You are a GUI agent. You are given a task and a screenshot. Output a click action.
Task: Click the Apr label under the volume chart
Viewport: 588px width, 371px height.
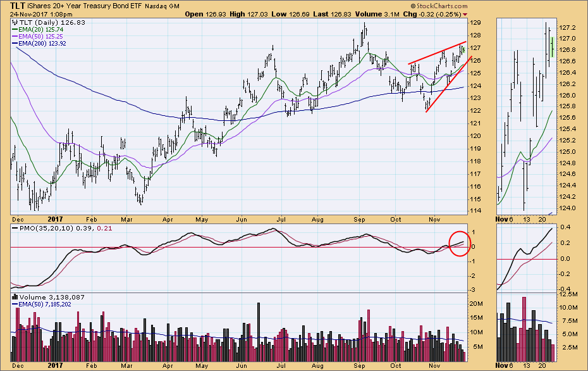click(x=168, y=365)
